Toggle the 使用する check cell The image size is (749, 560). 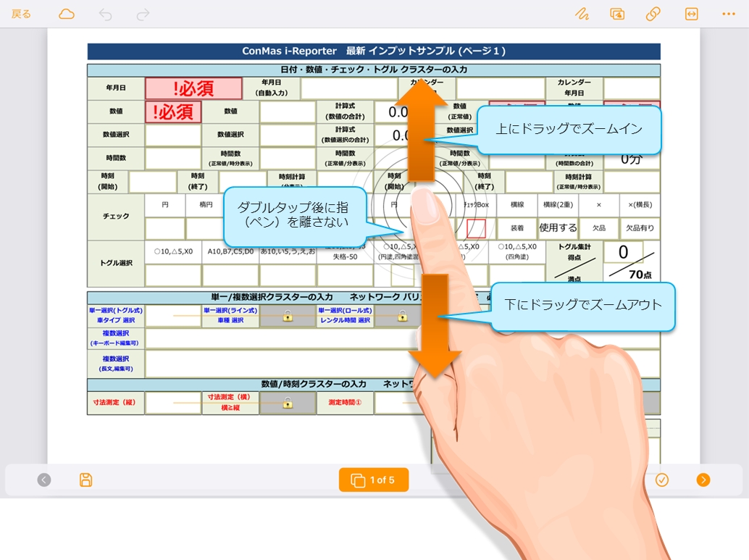point(558,228)
